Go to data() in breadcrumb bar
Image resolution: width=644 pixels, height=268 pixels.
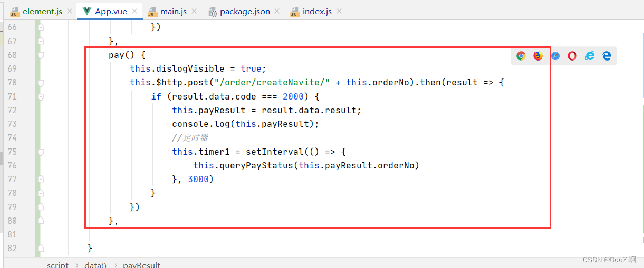click(95, 265)
